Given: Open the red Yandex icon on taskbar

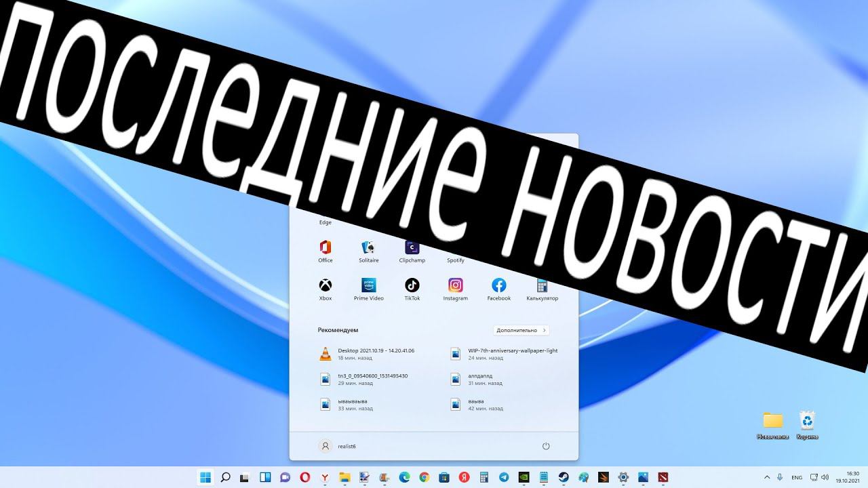Looking at the screenshot, I should [x=465, y=477].
